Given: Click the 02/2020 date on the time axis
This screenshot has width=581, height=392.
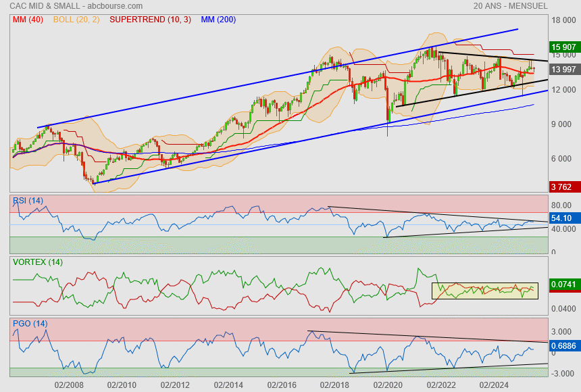Looking at the screenshot, I should (x=388, y=385).
